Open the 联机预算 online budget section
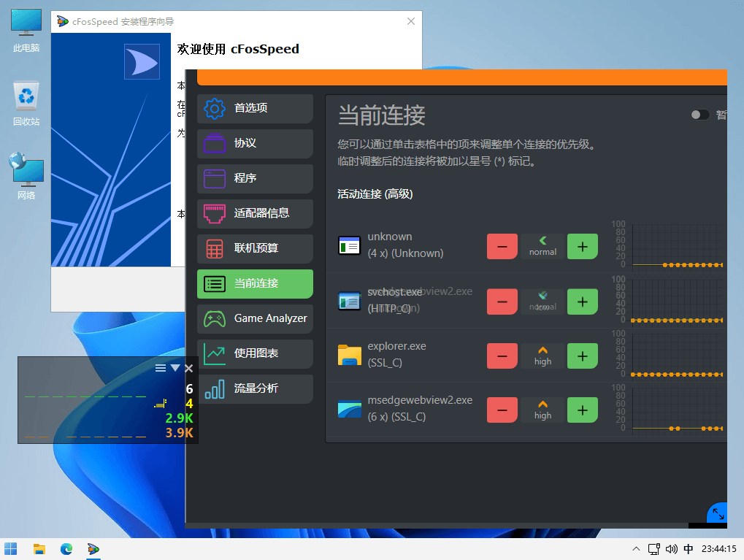The height and width of the screenshot is (560, 744). tap(255, 249)
